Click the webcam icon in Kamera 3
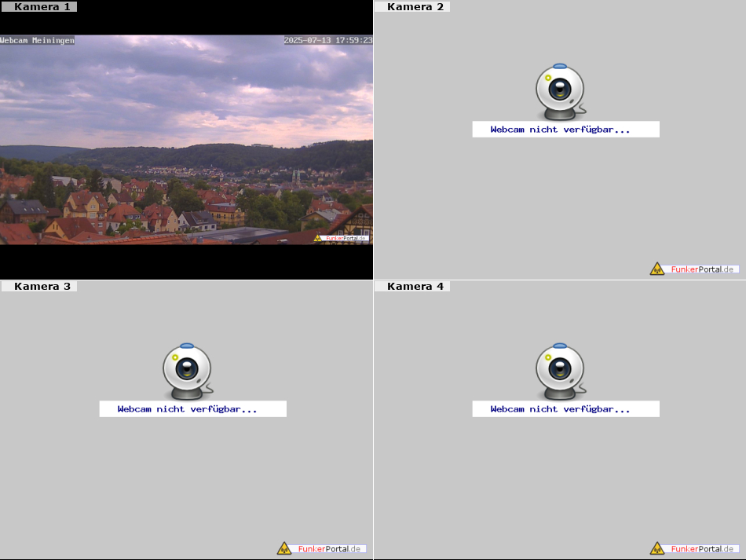 188,372
